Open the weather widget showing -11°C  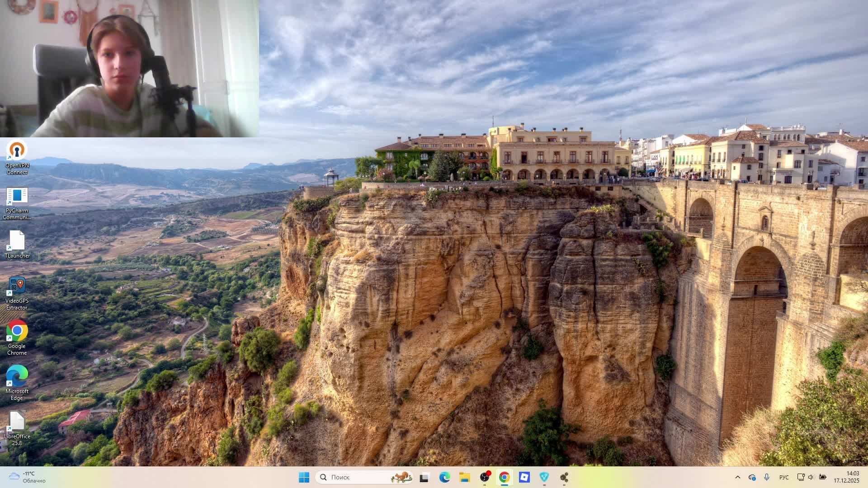click(27, 477)
